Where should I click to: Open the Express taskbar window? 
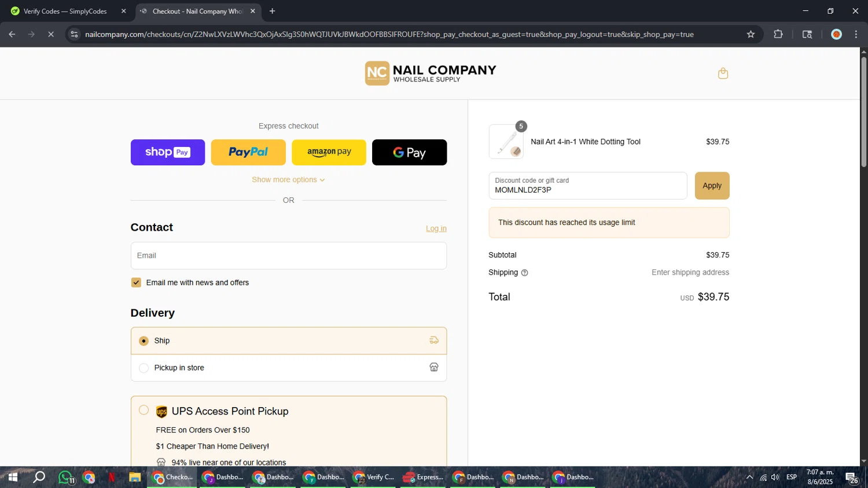pyautogui.click(x=424, y=478)
